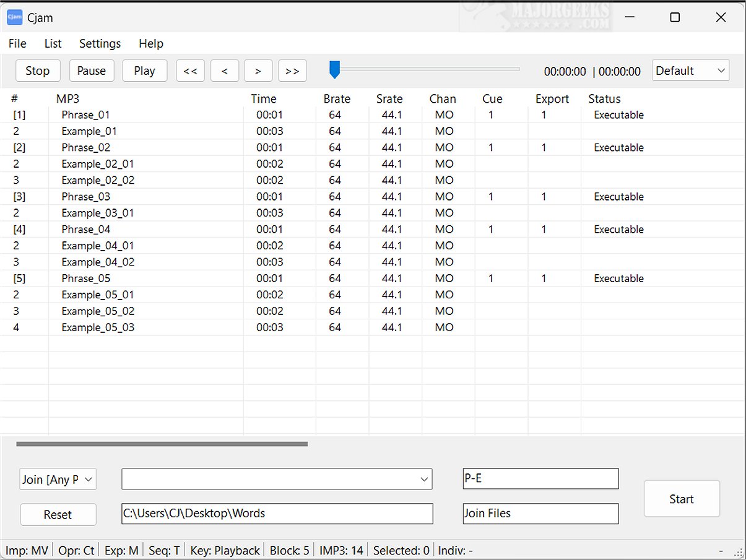This screenshot has width=746, height=560.
Task: Click the horizontal scrollbar below the list
Action: pos(162,444)
